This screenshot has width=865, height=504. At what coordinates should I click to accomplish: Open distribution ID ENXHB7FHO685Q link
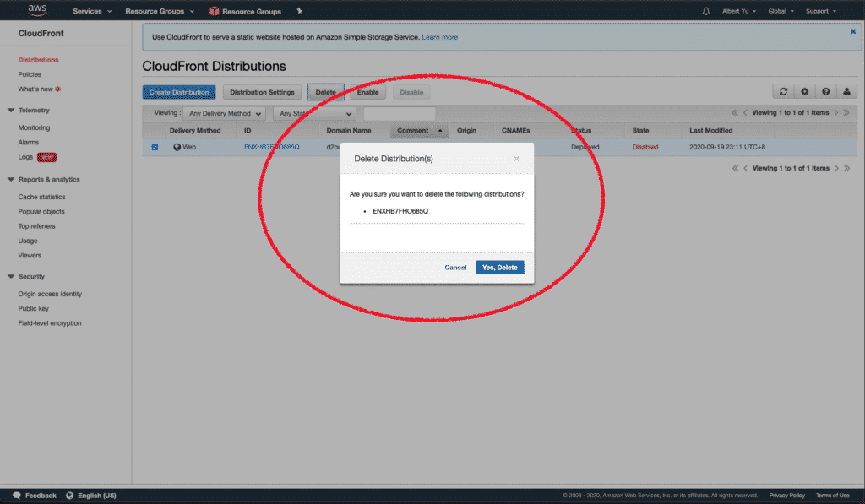[x=272, y=147]
